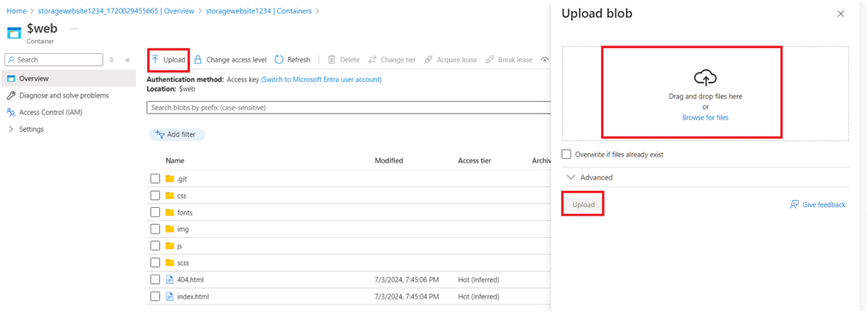Image resolution: width=868 pixels, height=313 pixels.
Task: Check the index.html checkbox
Action: (155, 297)
